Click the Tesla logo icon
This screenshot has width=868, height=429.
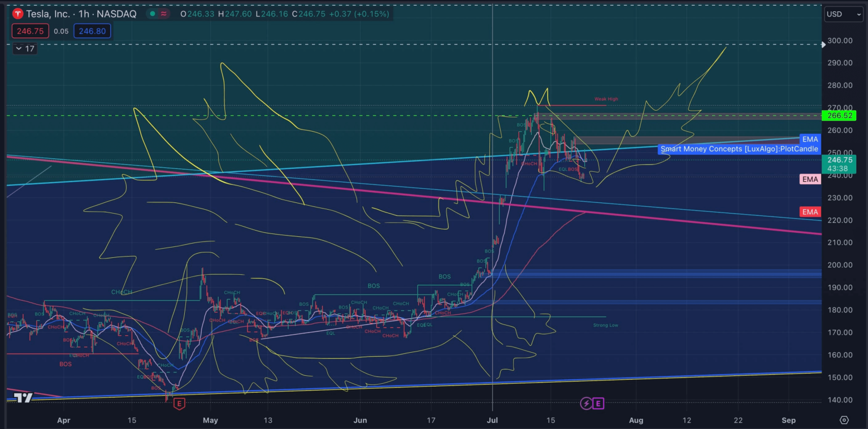coord(18,14)
